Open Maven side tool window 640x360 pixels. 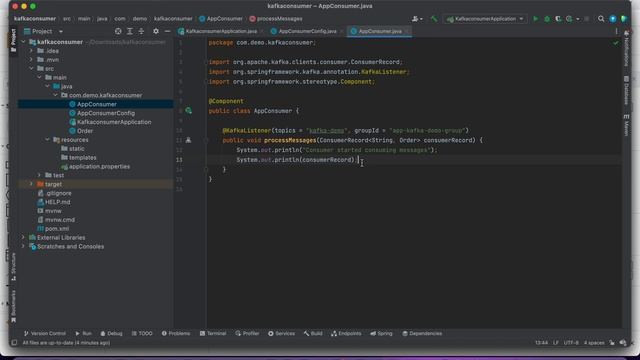coord(626,125)
